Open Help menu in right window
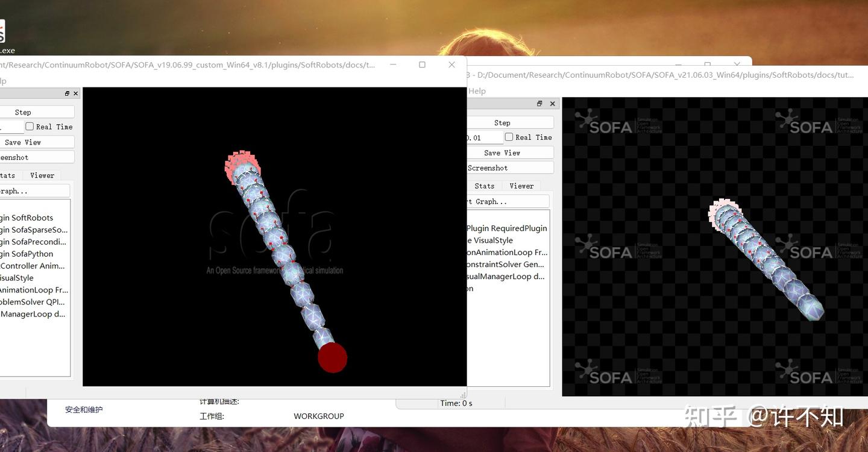Viewport: 868px width, 452px height. [477, 91]
